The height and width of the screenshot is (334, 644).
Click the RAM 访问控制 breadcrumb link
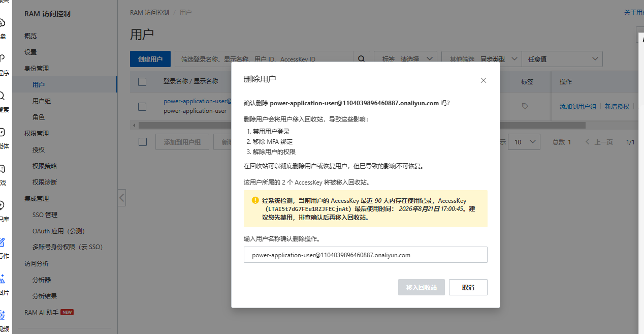149,12
